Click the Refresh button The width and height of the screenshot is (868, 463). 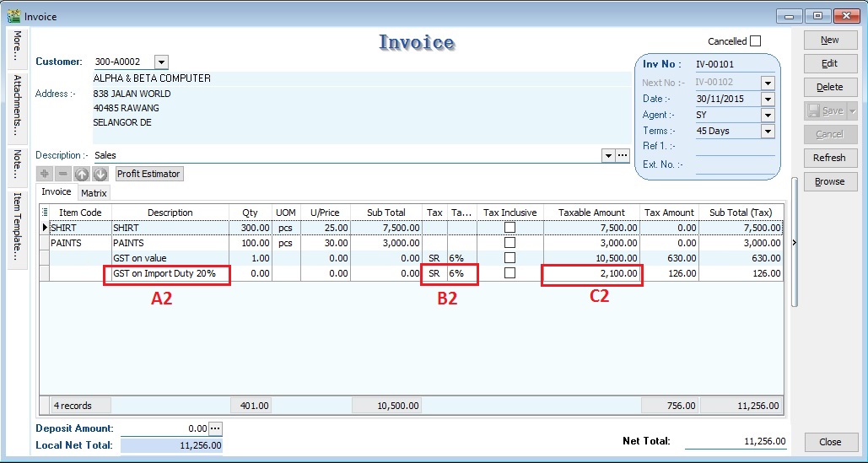pyautogui.click(x=829, y=158)
